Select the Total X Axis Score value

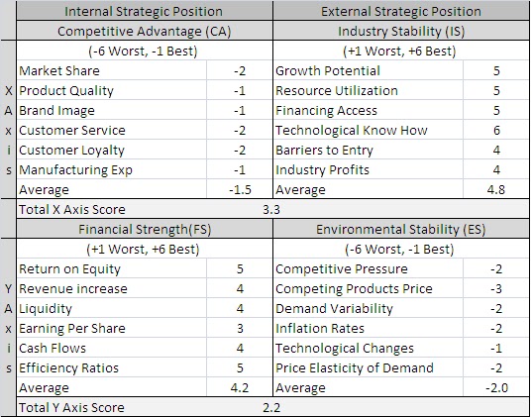pos(271,209)
